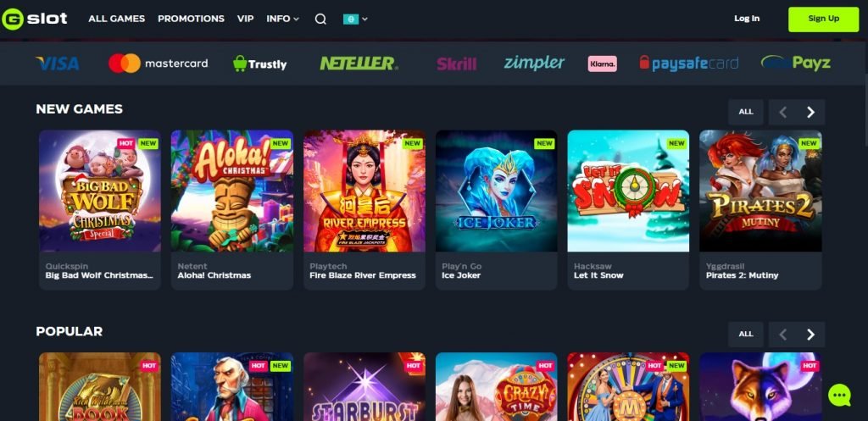
Task: Click the Gslot logo
Action: pos(34,19)
